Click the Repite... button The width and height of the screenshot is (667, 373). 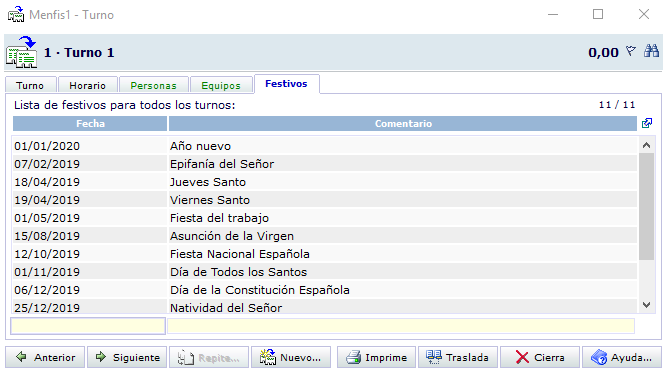(x=209, y=357)
